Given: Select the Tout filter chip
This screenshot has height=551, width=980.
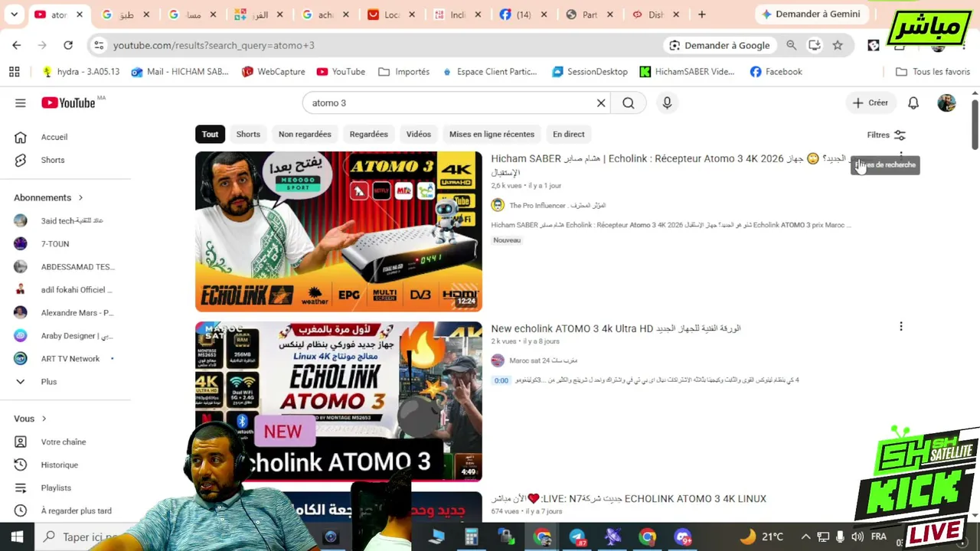Looking at the screenshot, I should coord(210,134).
